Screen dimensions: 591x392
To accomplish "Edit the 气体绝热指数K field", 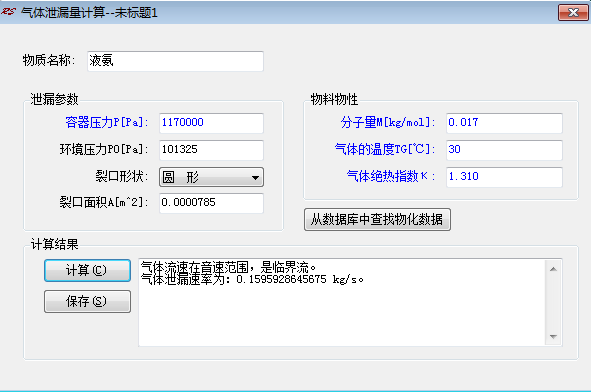I will [504, 177].
